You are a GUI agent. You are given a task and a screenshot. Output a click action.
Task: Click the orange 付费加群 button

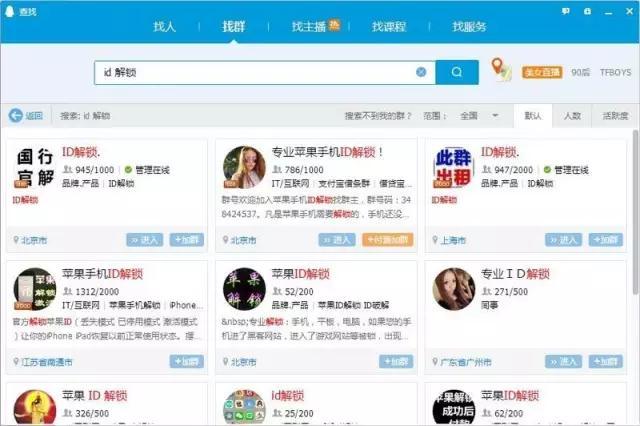387,240
